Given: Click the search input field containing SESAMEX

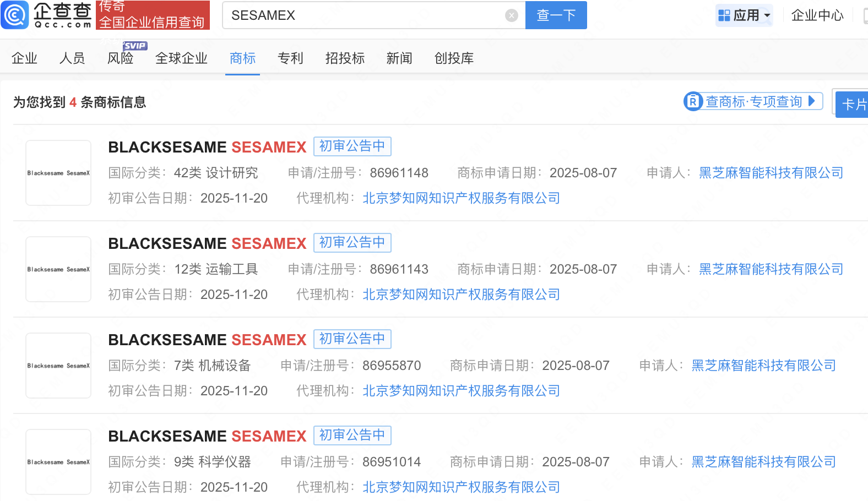Looking at the screenshot, I should tap(364, 15).
